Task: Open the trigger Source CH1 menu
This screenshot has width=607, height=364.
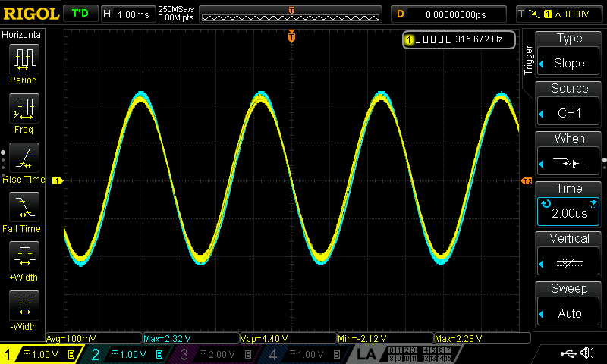Action: tap(569, 105)
